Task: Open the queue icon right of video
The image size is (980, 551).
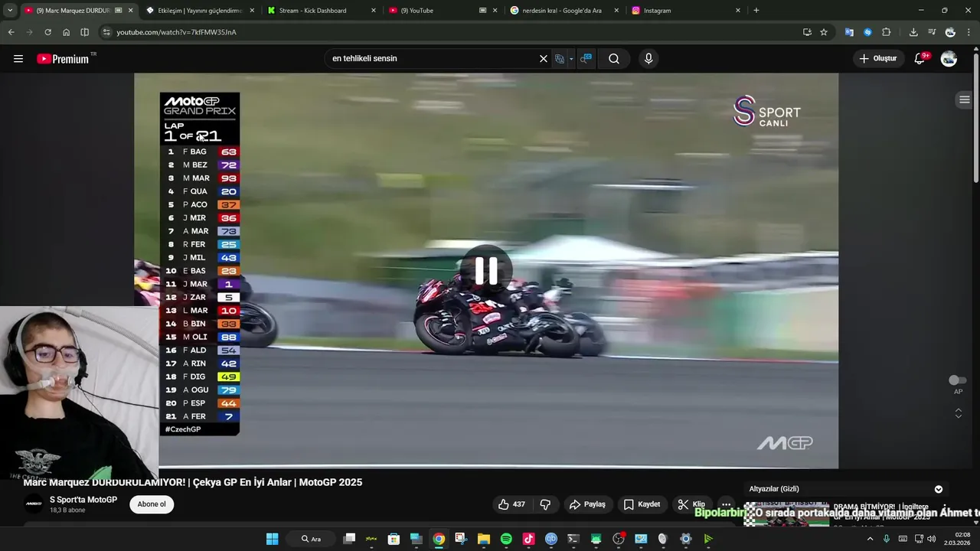Action: 965,100
